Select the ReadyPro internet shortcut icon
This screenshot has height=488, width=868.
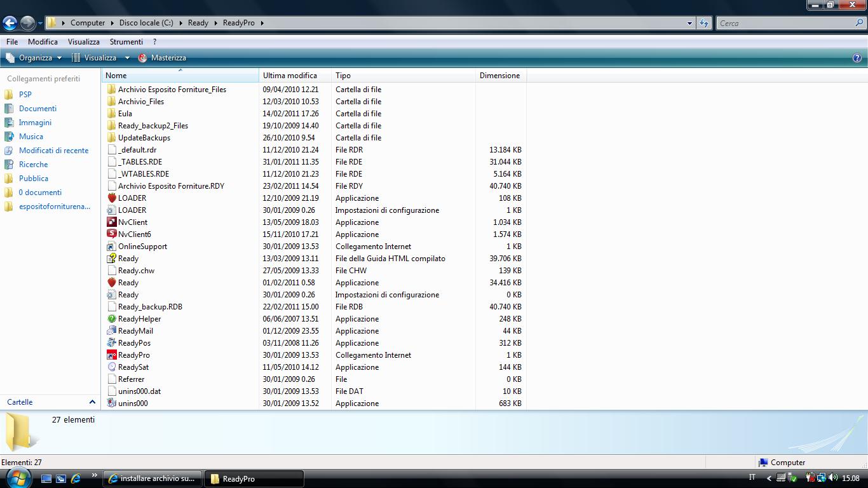tap(112, 355)
